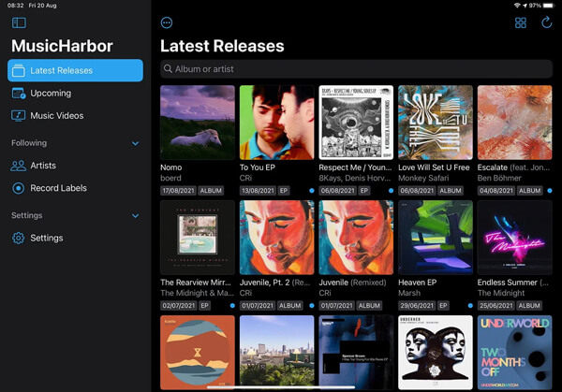This screenshot has height=392, width=562.
Task: Collapse the Following section chevron
Action: (x=135, y=143)
